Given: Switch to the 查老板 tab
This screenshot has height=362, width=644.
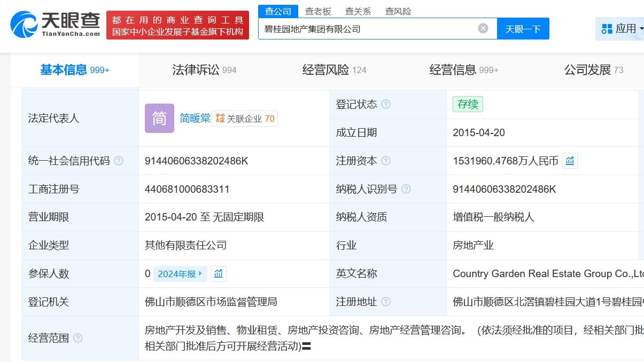Looking at the screenshot, I should pyautogui.click(x=319, y=11).
